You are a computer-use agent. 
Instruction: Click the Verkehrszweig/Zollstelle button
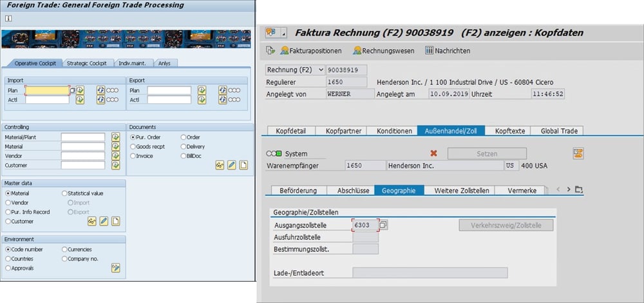pos(506,225)
